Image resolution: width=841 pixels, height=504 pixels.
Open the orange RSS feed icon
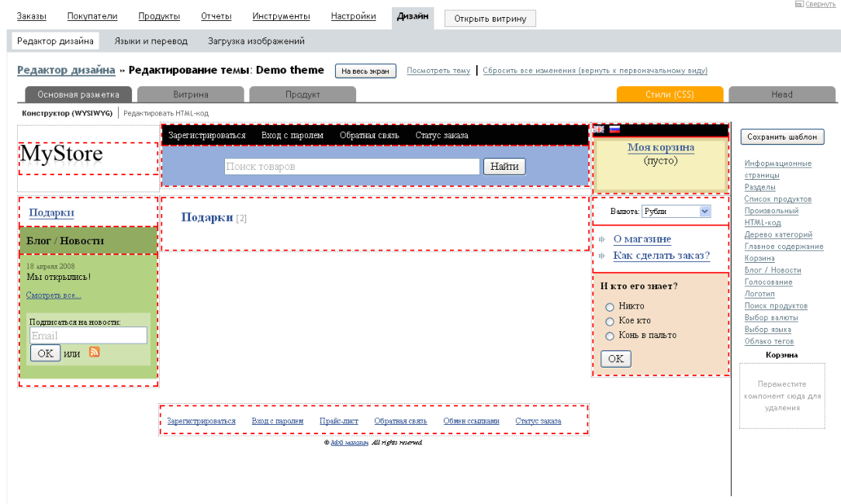point(95,352)
